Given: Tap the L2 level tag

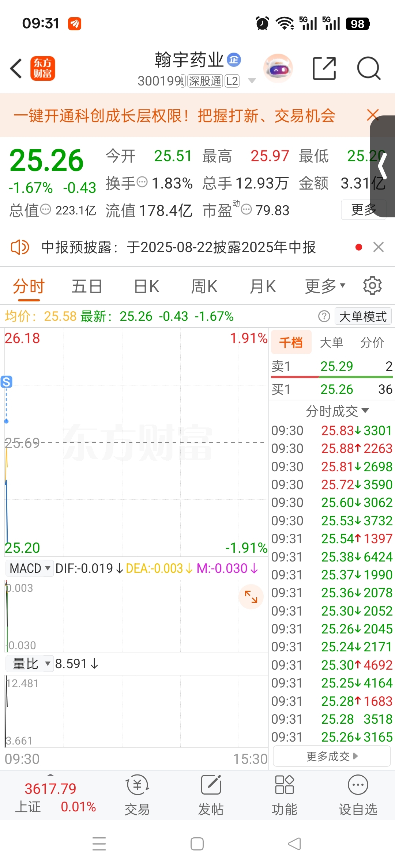Looking at the screenshot, I should pos(232,81).
